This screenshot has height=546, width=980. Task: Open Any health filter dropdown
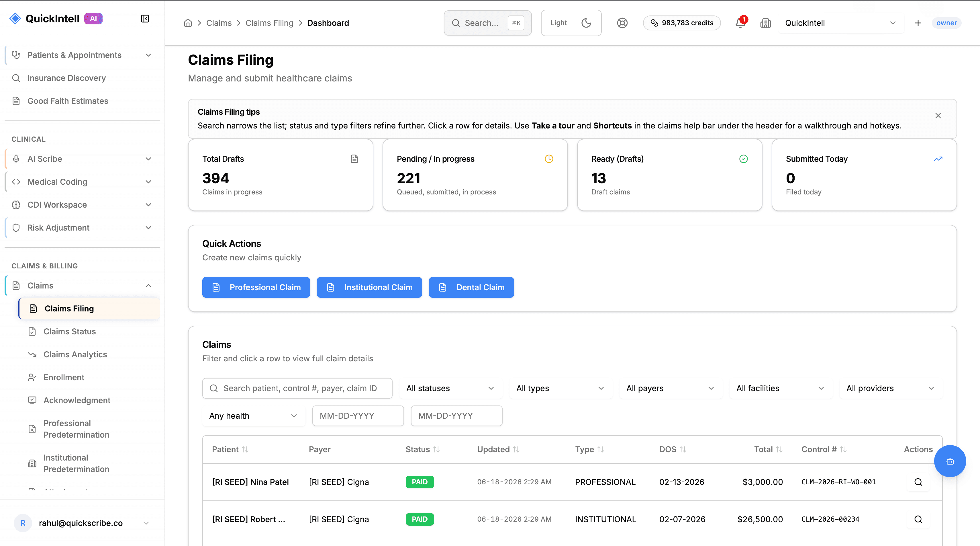[253, 416]
